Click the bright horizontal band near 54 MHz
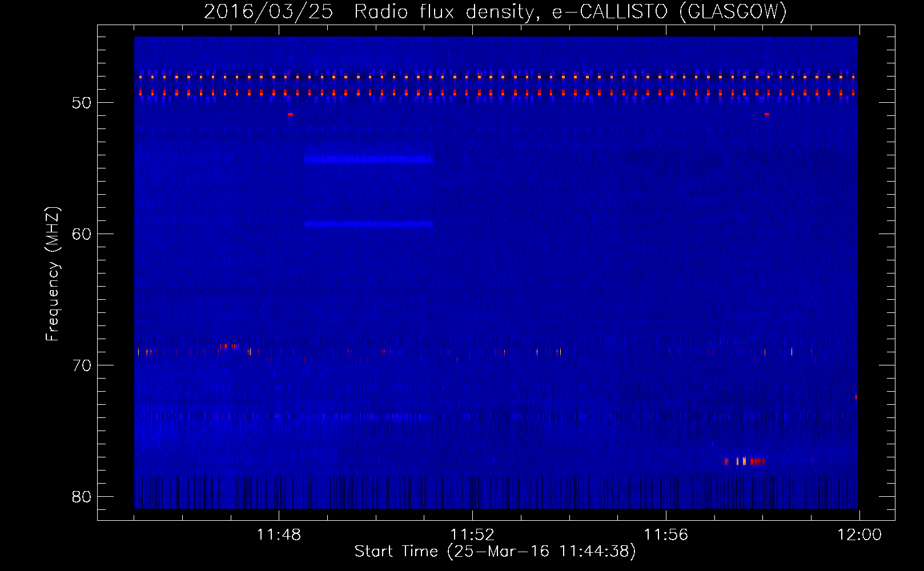The width and height of the screenshot is (924, 571). point(368,159)
